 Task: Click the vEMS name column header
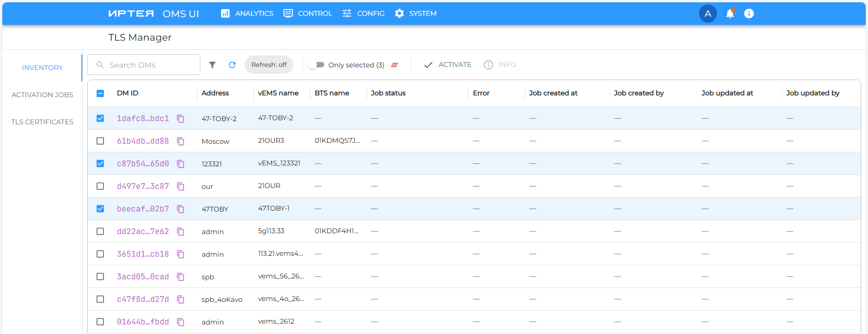pos(278,93)
